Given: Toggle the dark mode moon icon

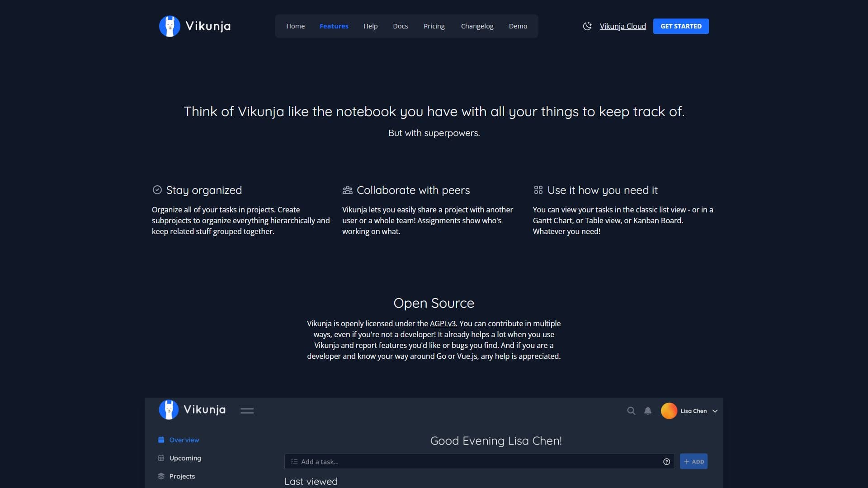Looking at the screenshot, I should point(587,26).
